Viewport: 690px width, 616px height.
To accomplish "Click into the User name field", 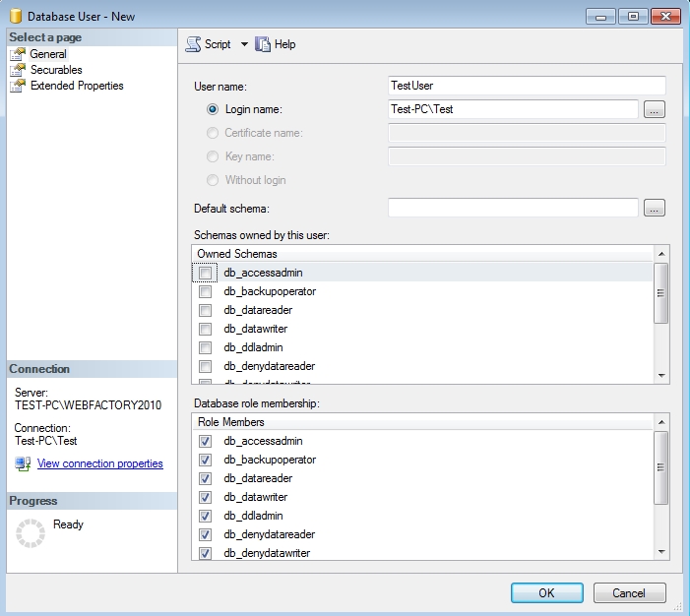I will point(528,86).
